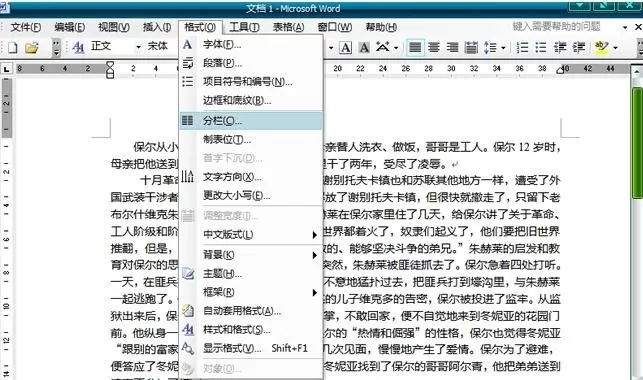
Task: Expand the line spacing dropdown arrow
Action: click(x=503, y=48)
